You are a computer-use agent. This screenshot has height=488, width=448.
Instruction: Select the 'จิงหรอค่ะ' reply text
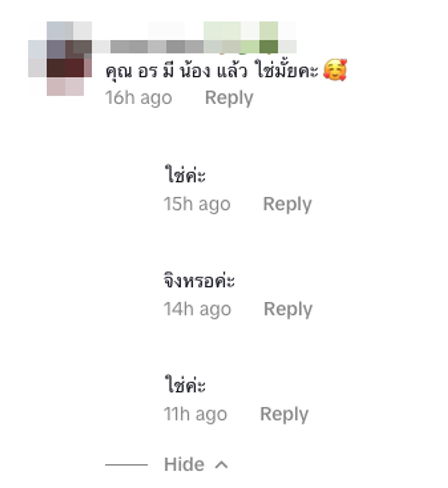tap(199, 280)
